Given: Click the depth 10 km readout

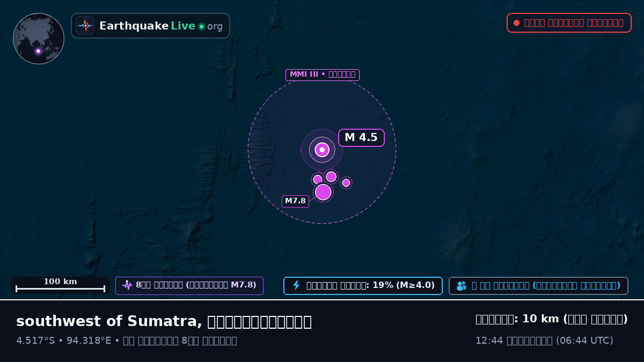Looking at the screenshot, I should pyautogui.click(x=552, y=319).
